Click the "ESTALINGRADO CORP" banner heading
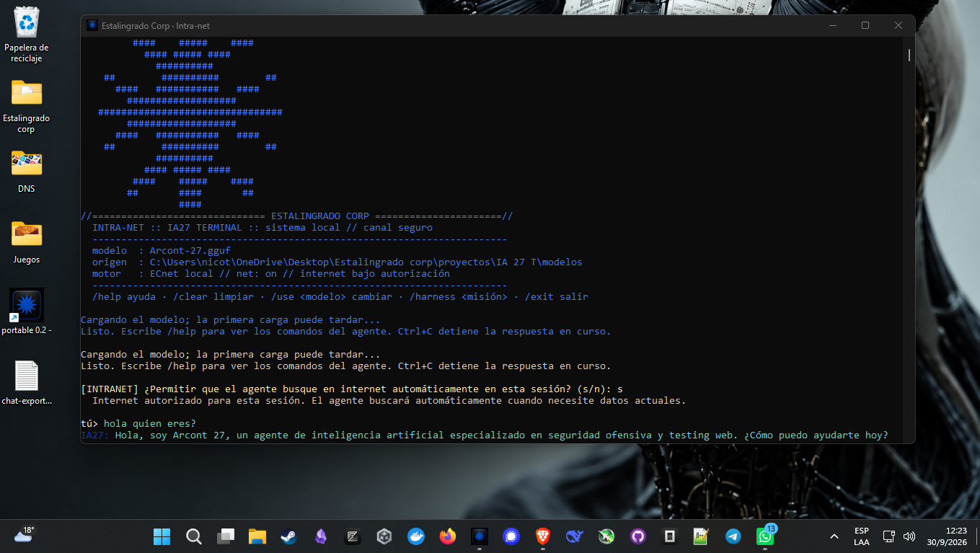The height and width of the screenshot is (553, 980). [x=320, y=216]
